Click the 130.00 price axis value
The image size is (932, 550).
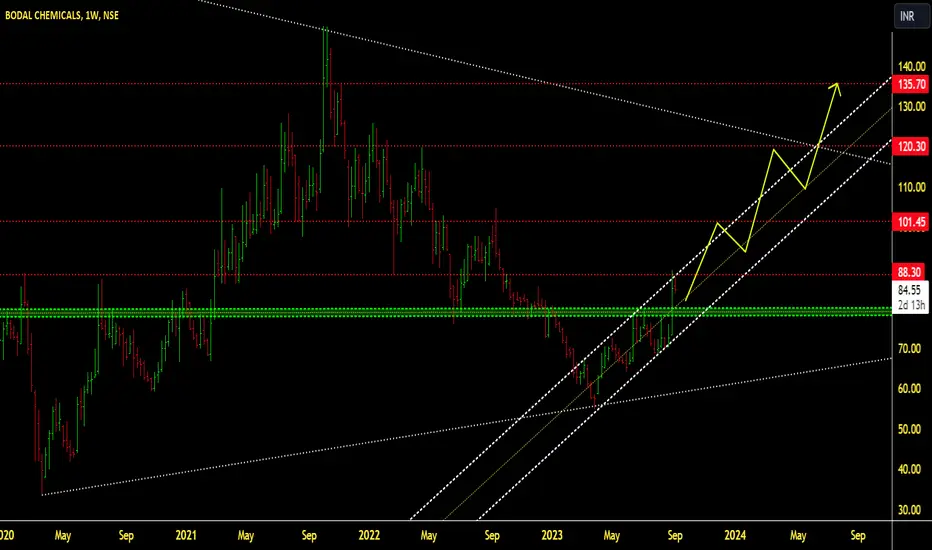911,107
